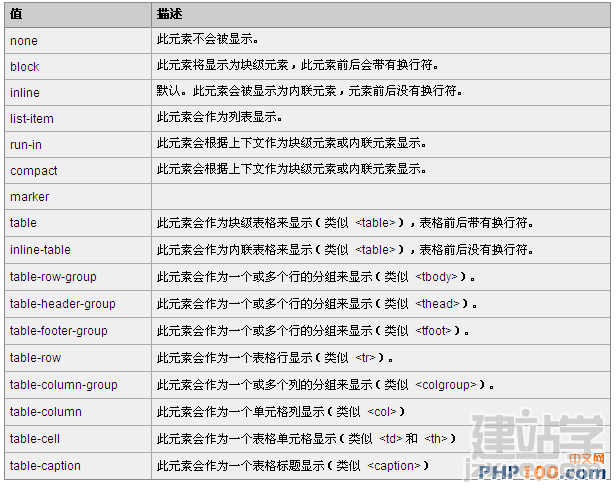Select the 'block' value cell
The image size is (616, 489).
pyautogui.click(x=78, y=66)
